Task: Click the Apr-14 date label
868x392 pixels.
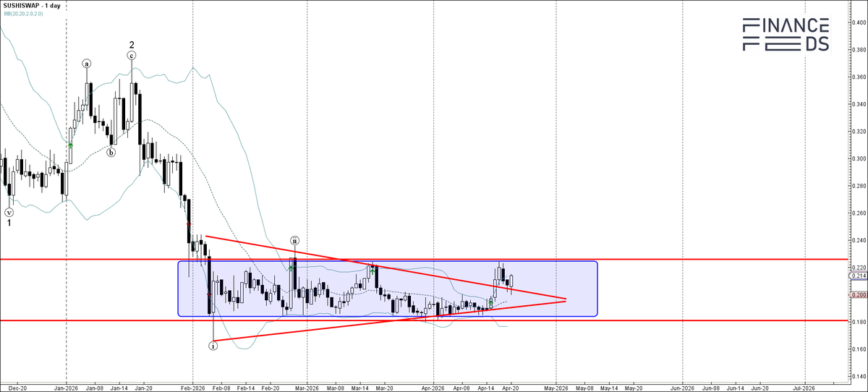Action: pyautogui.click(x=486, y=388)
